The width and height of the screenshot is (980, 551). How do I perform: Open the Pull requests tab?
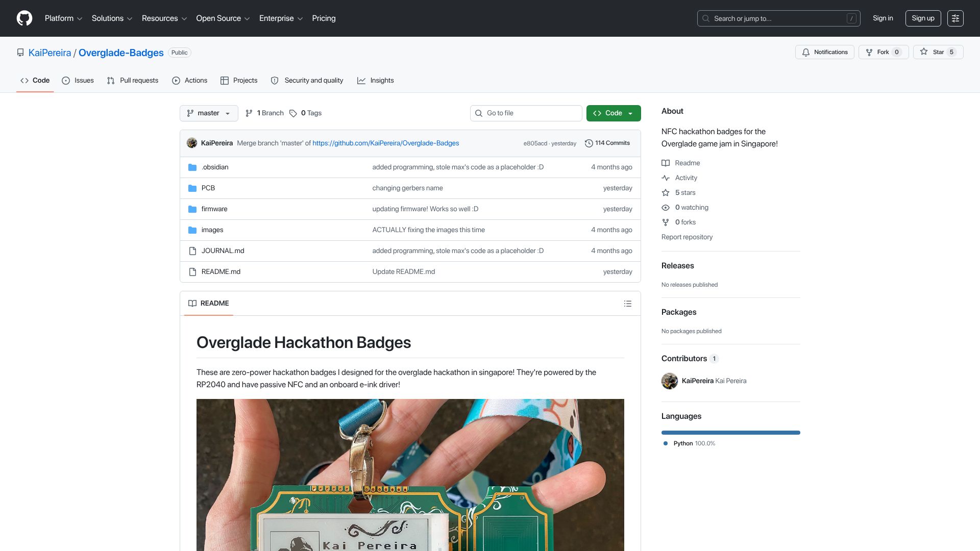[x=133, y=81]
